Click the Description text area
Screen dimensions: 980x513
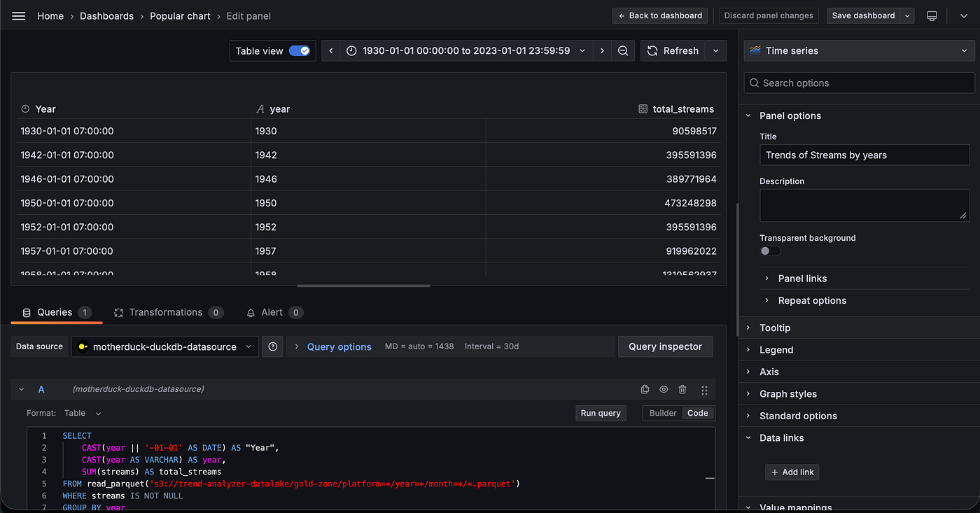tap(864, 206)
